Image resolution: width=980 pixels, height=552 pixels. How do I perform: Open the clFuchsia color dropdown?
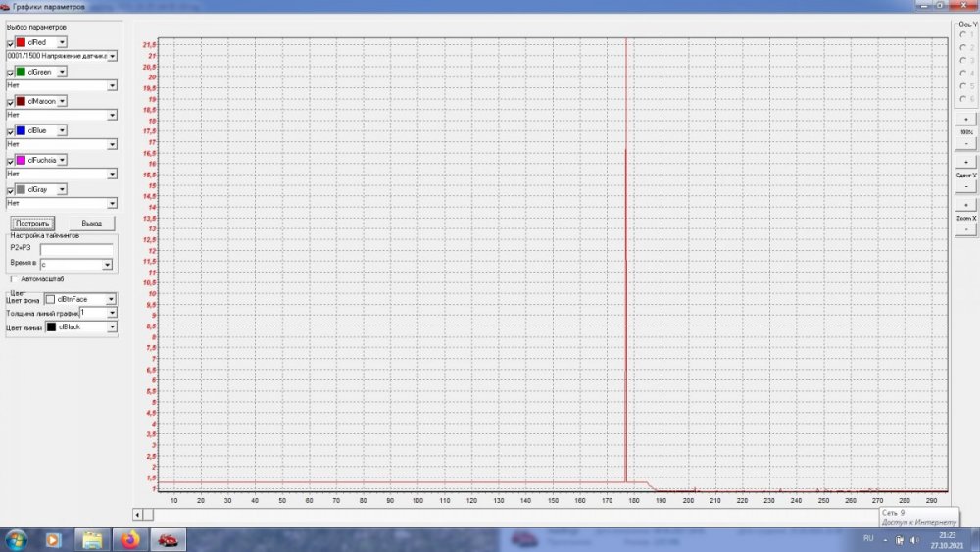62,160
